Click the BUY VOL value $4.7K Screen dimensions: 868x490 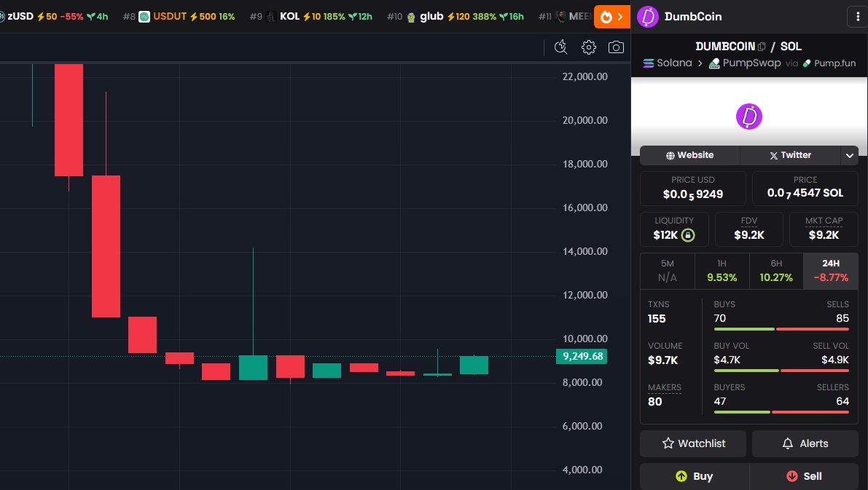(x=727, y=360)
